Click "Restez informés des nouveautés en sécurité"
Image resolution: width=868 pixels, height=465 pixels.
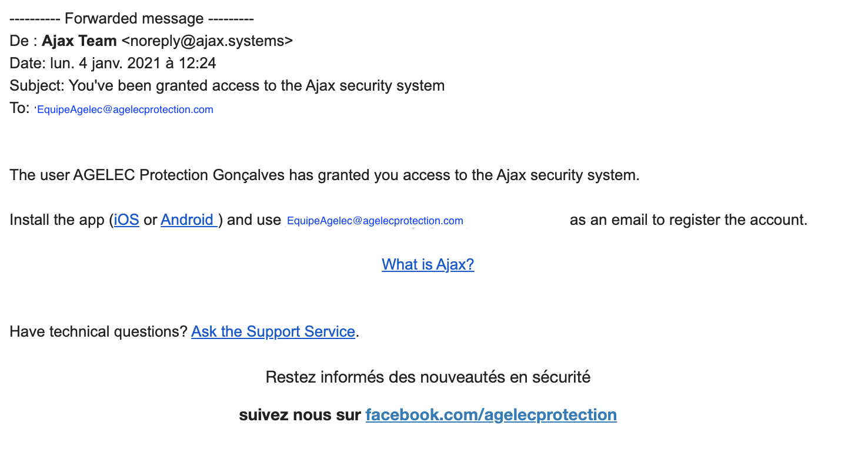(428, 377)
